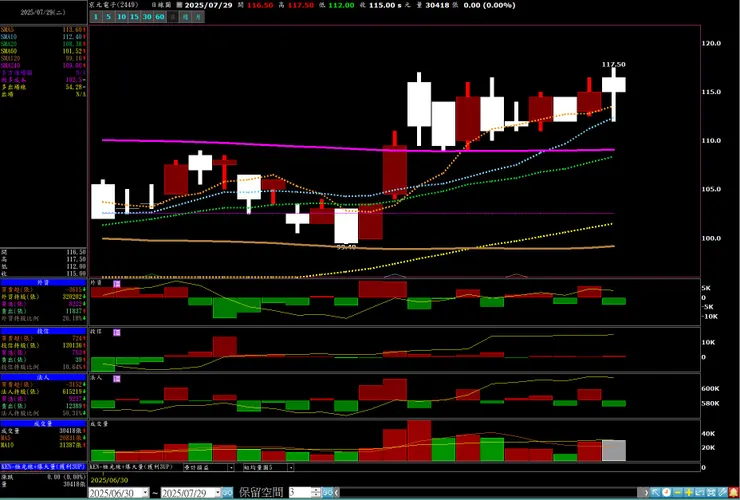740x500 pixels.
Task: Click the blue 法人 panel header
Action: tap(43, 378)
